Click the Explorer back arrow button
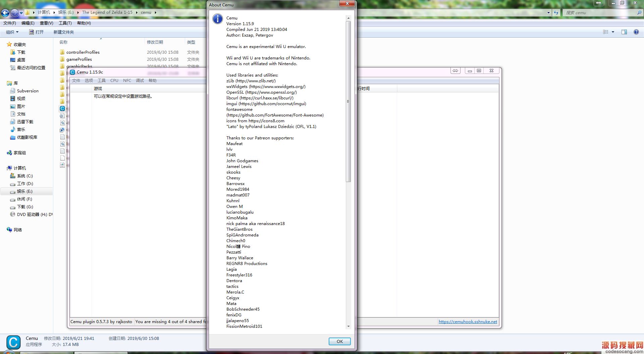Viewport: 644px width, 354px height. click(5, 13)
